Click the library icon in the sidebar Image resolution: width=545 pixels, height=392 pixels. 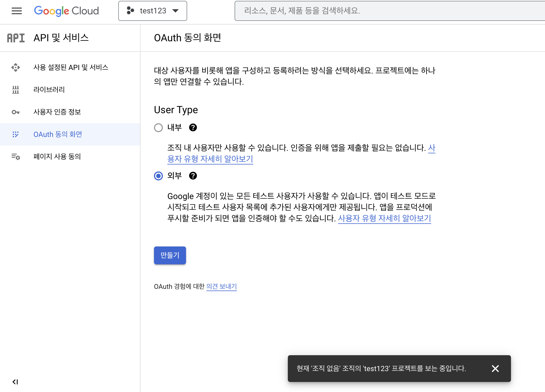pyautogui.click(x=16, y=90)
